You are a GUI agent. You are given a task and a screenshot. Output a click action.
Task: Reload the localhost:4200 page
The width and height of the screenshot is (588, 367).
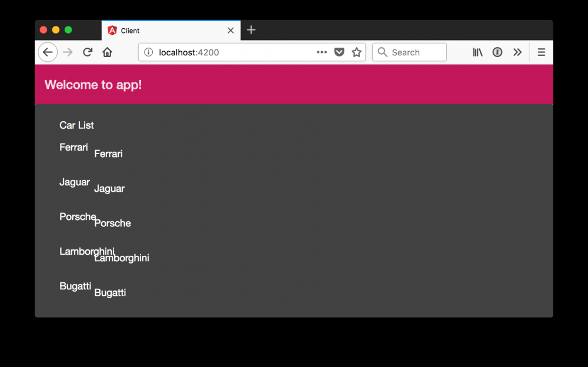87,52
